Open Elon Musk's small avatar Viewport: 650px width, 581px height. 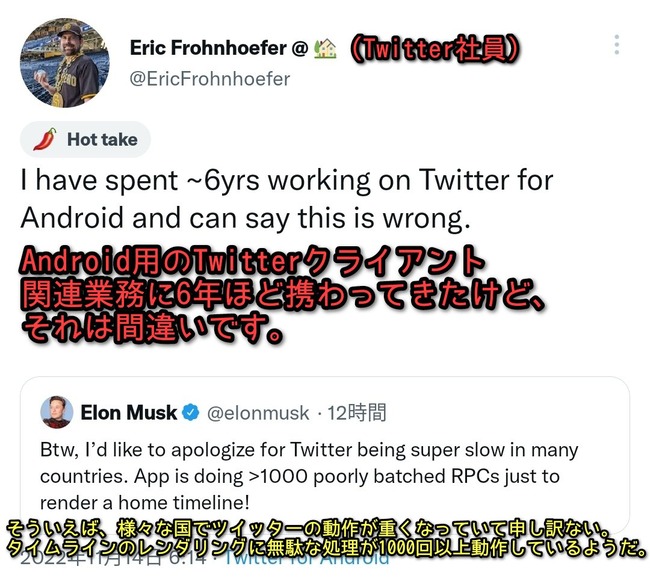[57, 412]
